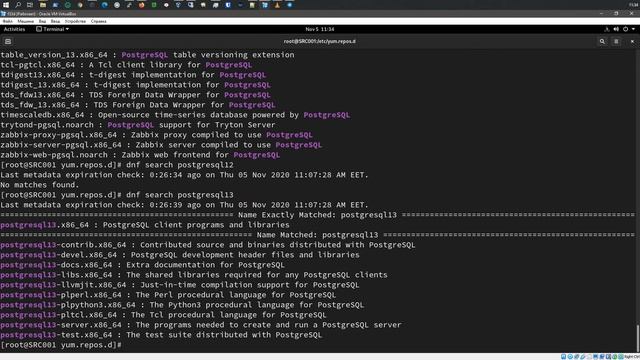This screenshot has height=360, width=640.
Task: Click table_version_13.x86_64 line
Action: pos(147,55)
